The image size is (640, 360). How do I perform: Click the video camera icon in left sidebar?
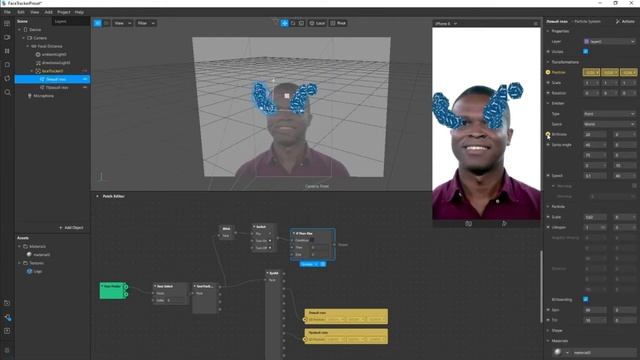pyautogui.click(x=7, y=37)
